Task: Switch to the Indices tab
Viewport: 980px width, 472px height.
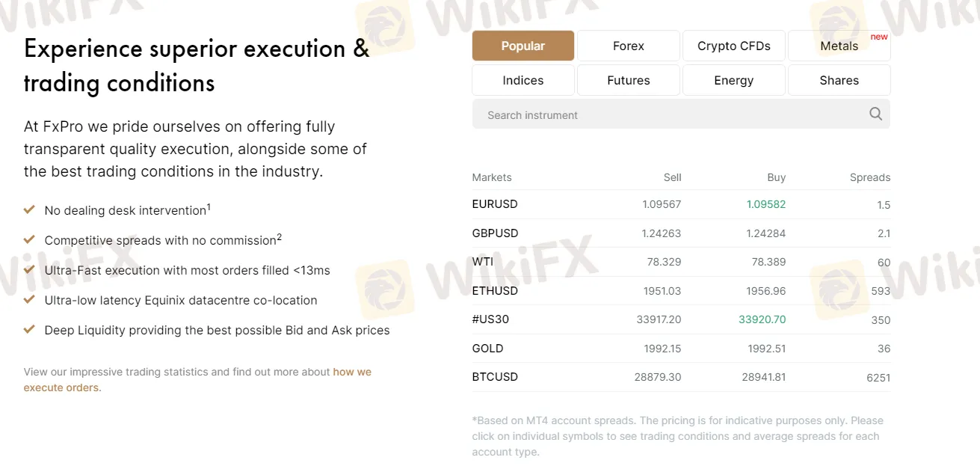Action: [523, 80]
